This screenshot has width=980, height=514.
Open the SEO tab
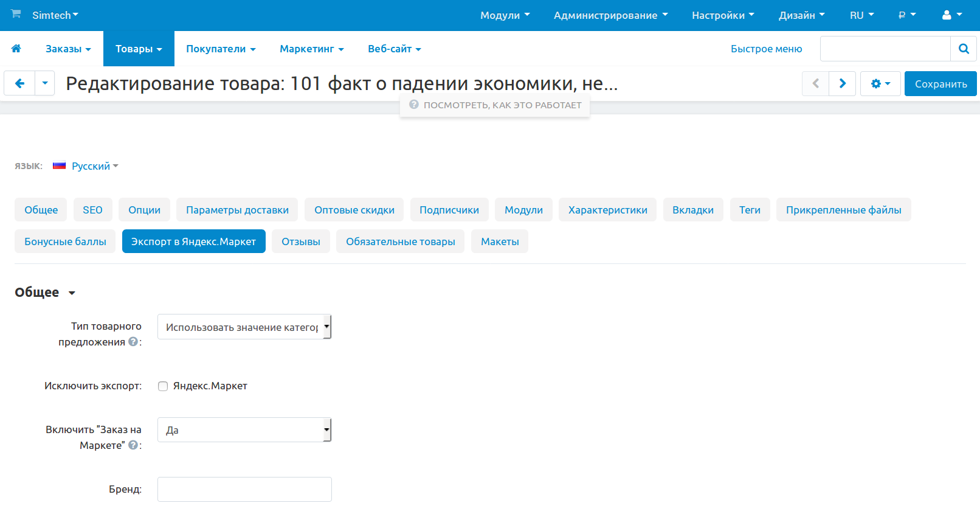92,210
